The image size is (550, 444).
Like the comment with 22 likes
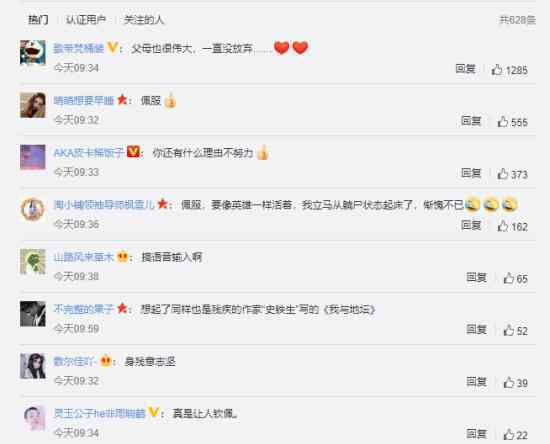click(x=509, y=435)
